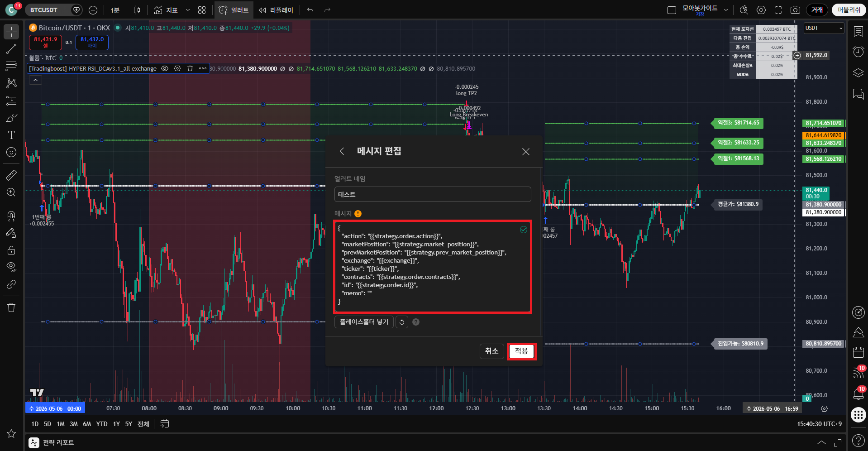This screenshot has width=868, height=451.
Task: Select the 전체 time range
Action: point(143,424)
